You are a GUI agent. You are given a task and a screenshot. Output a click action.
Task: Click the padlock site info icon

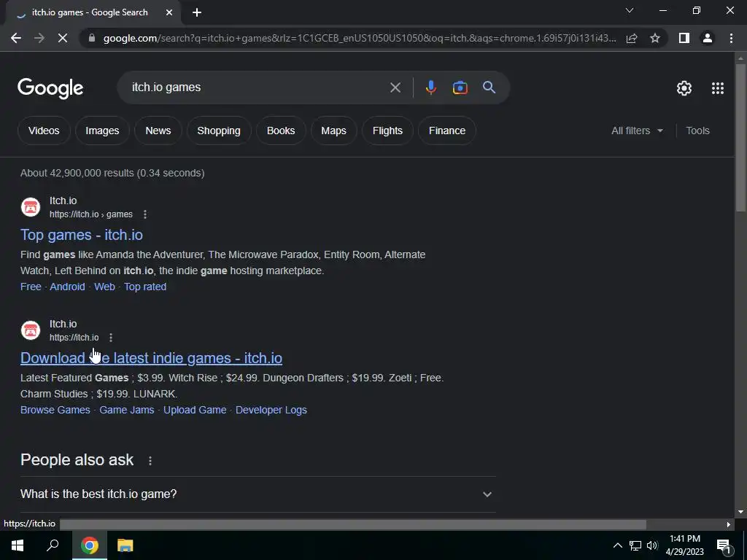(92, 38)
